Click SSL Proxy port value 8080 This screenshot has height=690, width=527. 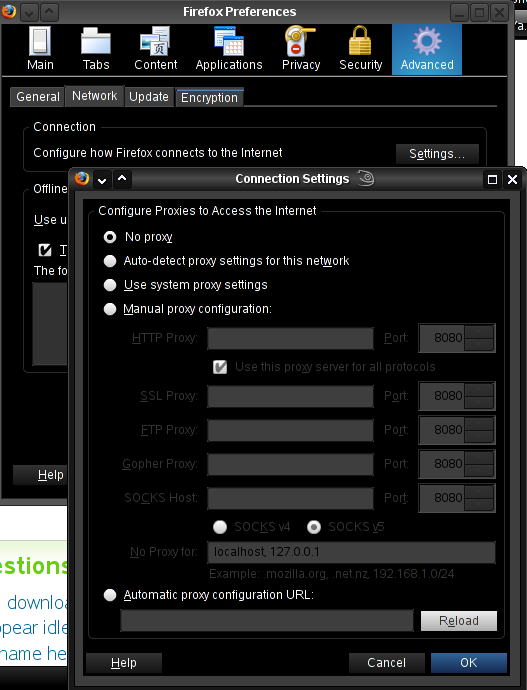tap(448, 396)
